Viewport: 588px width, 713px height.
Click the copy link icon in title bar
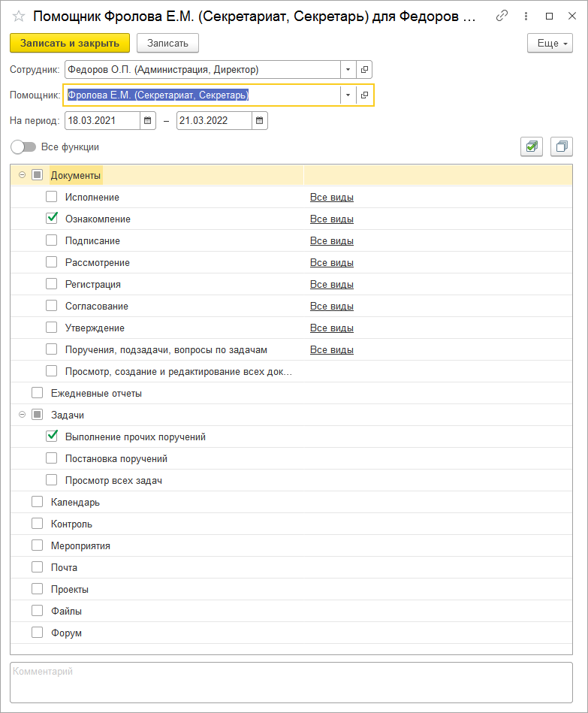point(502,17)
